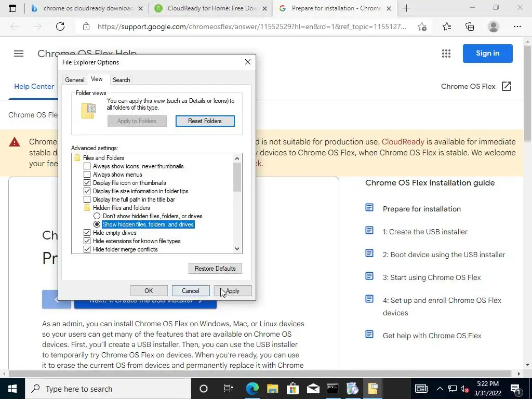
Task: Open 2: Boot device using USB installer
Action: point(444,255)
